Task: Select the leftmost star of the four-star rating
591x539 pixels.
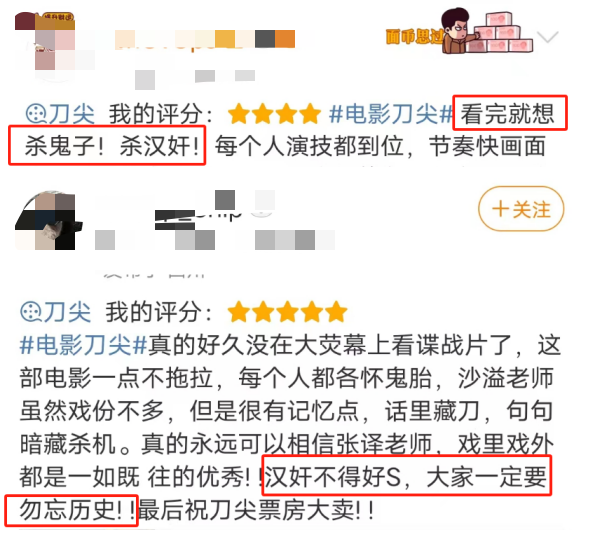Action: click(238, 114)
